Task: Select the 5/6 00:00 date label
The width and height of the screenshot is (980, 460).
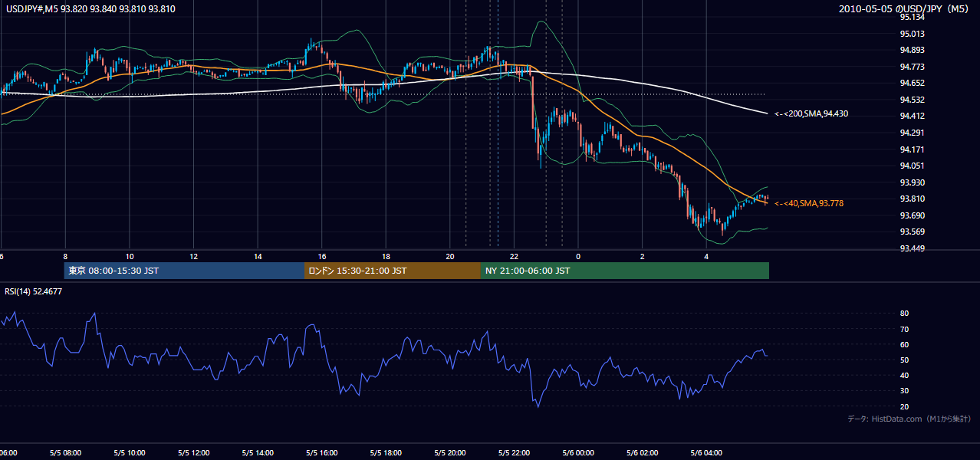Action: coord(578,453)
